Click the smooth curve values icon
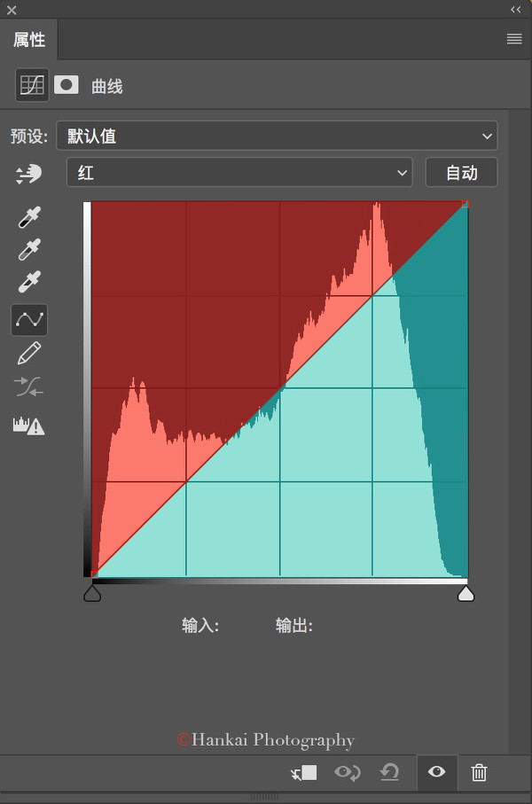The height and width of the screenshot is (804, 532). click(x=28, y=387)
